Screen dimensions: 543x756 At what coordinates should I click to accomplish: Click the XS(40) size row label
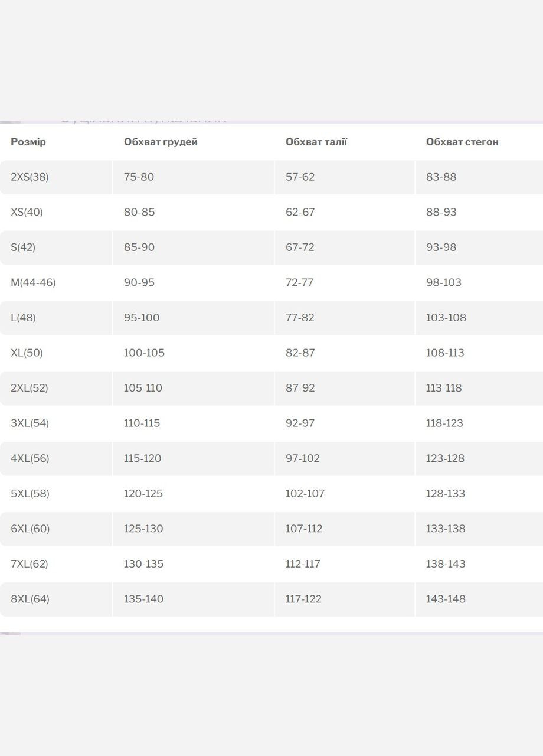click(27, 212)
